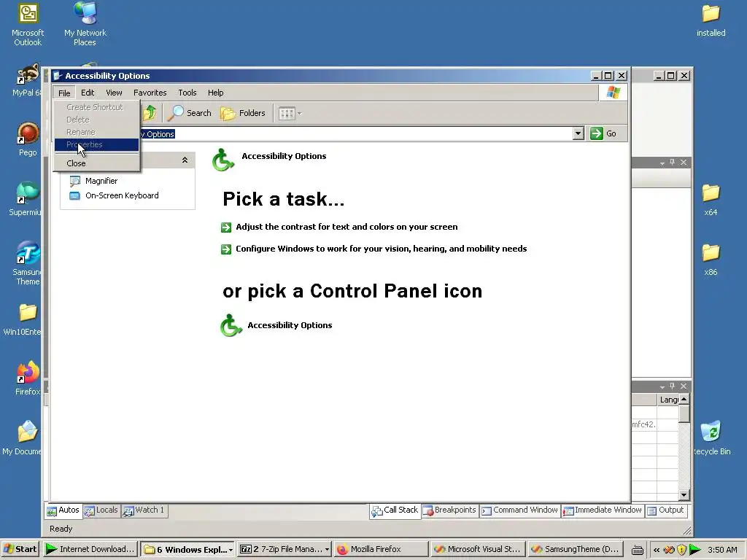Open Samsung Theme desktop shortcut
747x560 pixels.
point(27,263)
